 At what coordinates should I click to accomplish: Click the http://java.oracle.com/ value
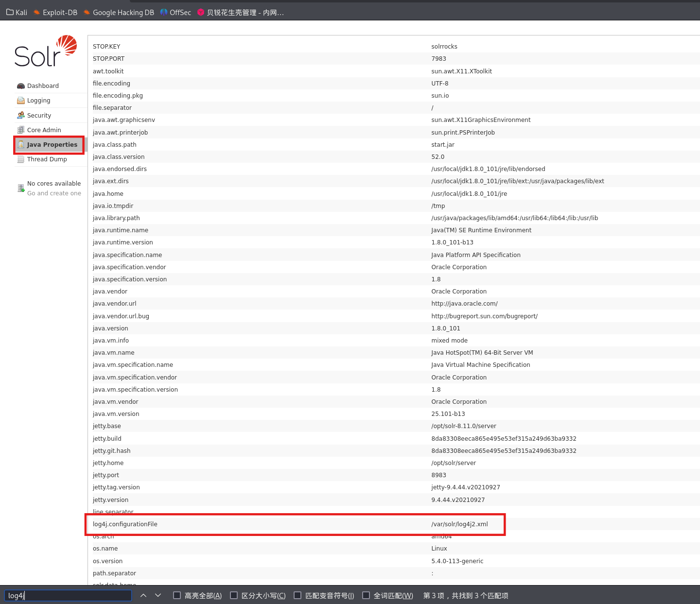[464, 303]
